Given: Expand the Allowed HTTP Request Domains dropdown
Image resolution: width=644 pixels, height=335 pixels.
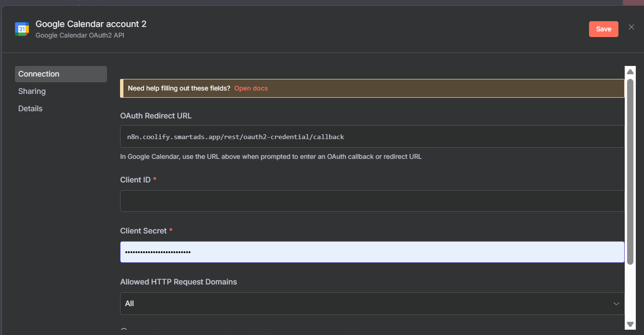Looking at the screenshot, I should [x=366, y=304].
